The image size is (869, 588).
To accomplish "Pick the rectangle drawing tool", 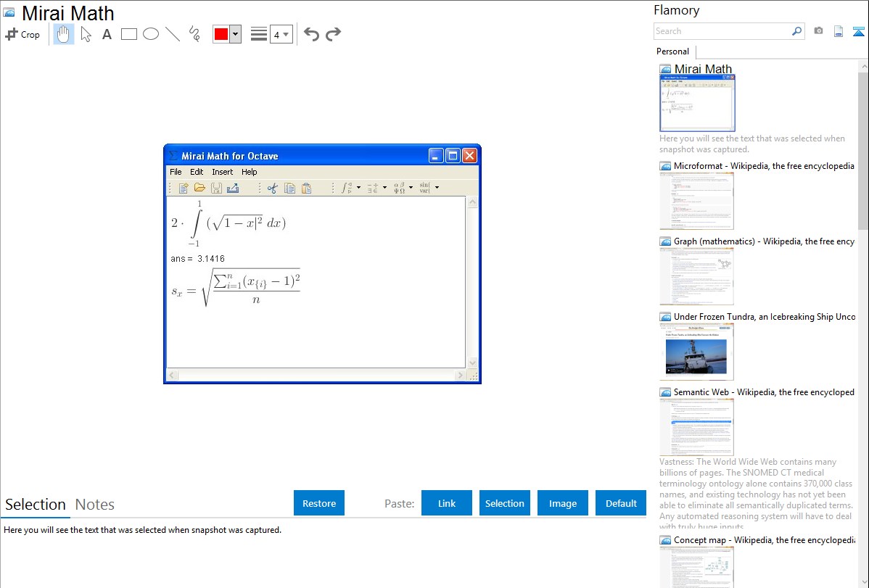I will [x=128, y=34].
